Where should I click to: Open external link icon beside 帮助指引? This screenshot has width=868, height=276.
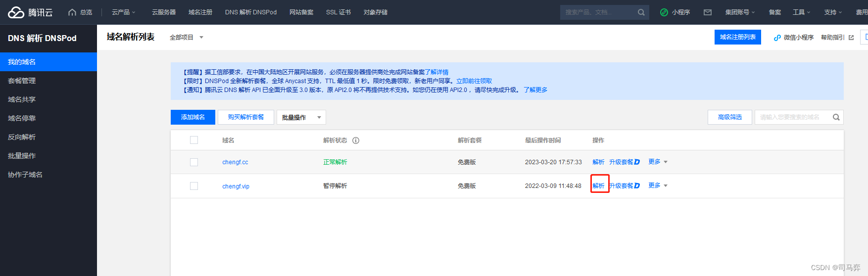pos(851,38)
